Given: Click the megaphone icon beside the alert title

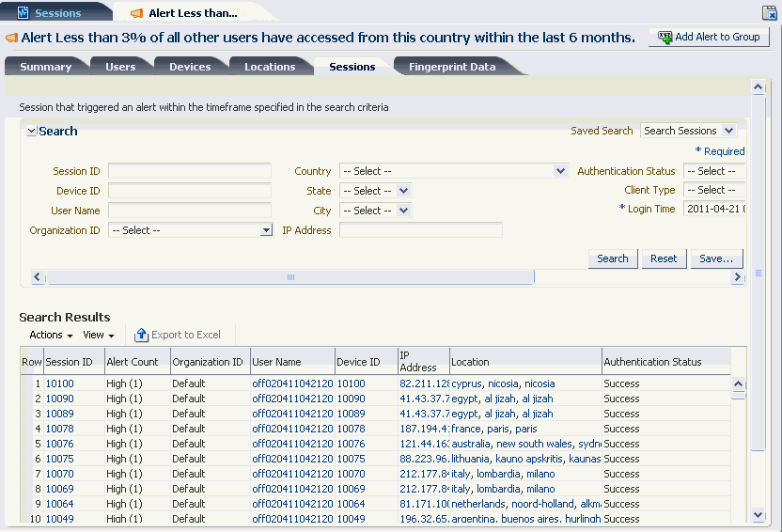Looking at the screenshot, I should (x=11, y=38).
